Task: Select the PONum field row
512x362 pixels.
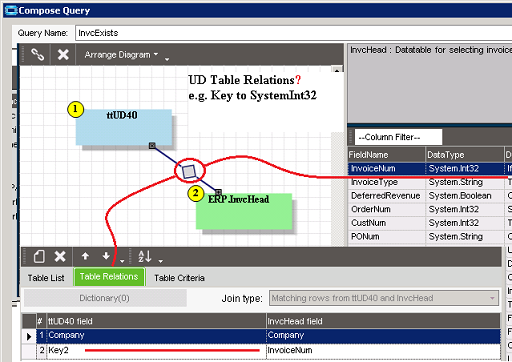Action: [x=430, y=237]
